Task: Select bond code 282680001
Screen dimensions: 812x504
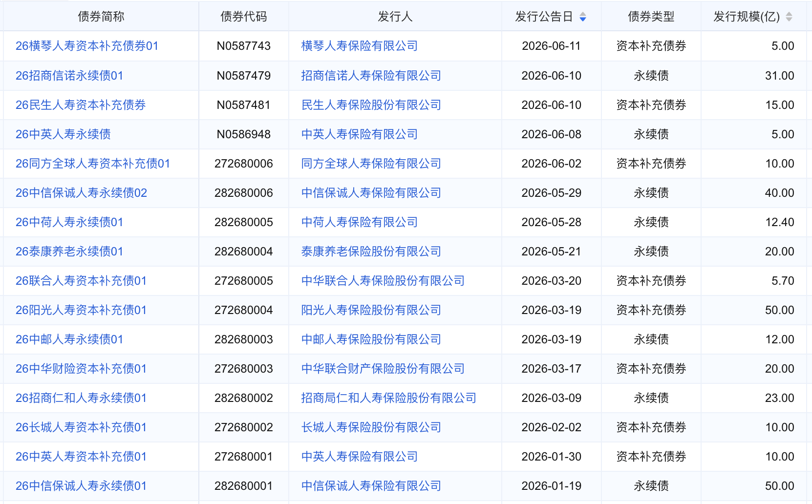Action: (244, 486)
